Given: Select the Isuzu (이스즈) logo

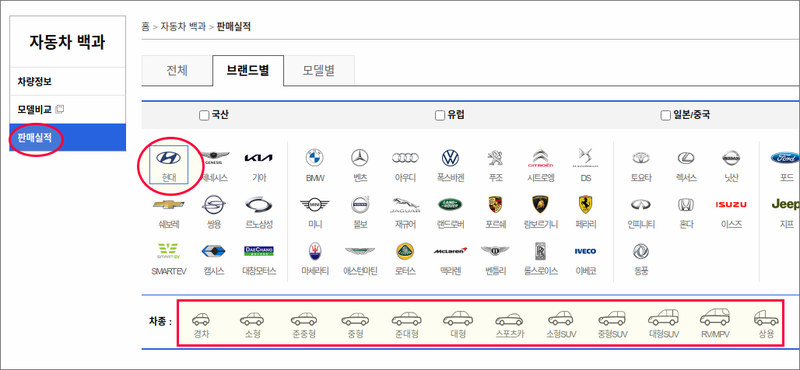Looking at the screenshot, I should pos(731,205).
